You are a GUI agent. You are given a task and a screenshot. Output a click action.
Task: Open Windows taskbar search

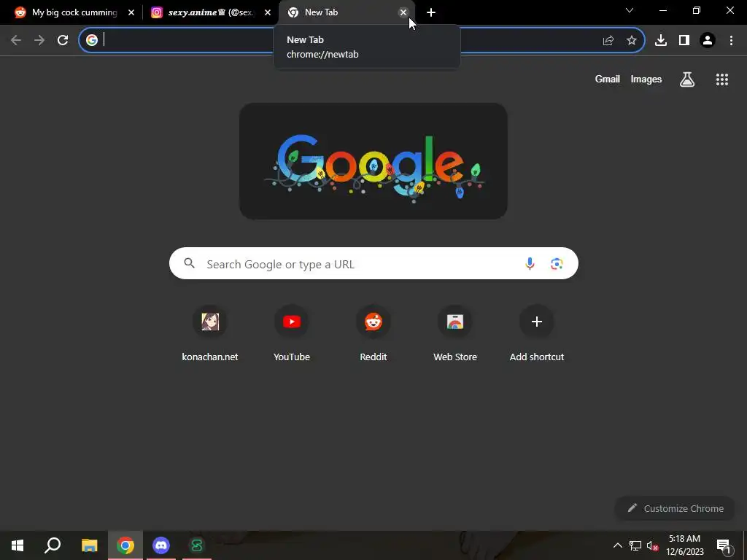(53, 545)
